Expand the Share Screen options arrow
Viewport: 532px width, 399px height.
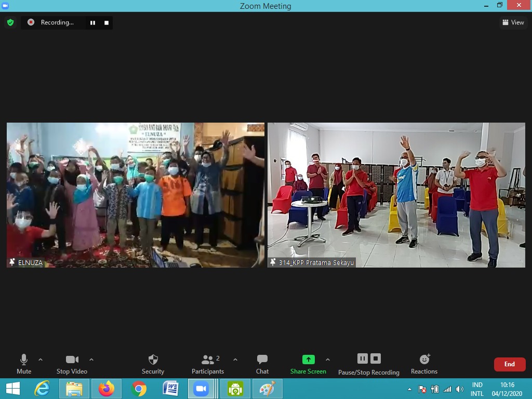(x=327, y=360)
